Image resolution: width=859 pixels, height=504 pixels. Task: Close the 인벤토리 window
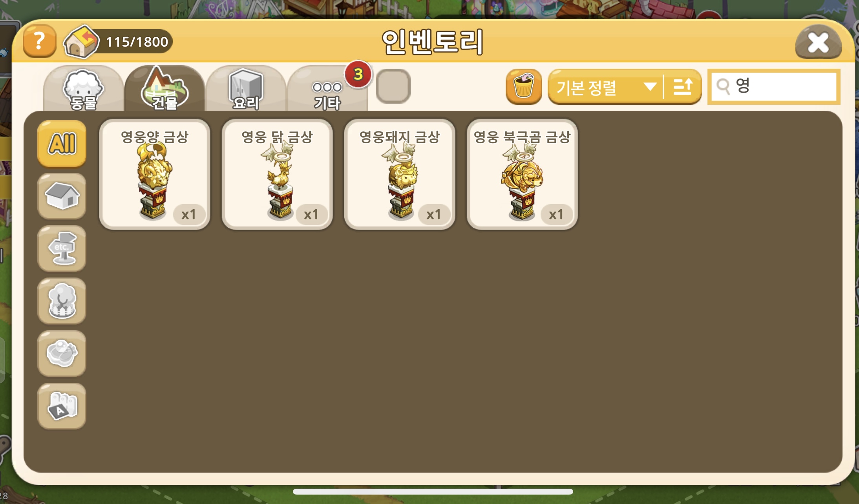(x=818, y=42)
